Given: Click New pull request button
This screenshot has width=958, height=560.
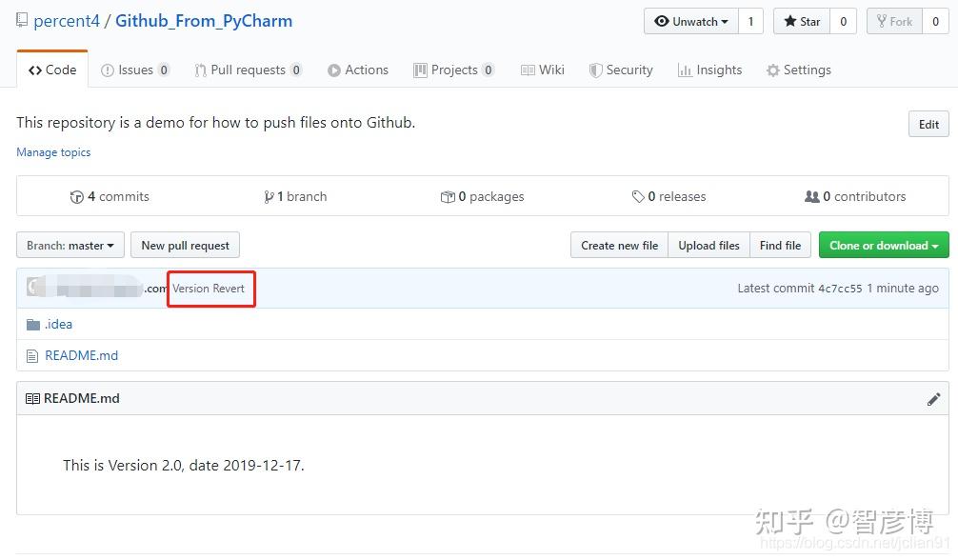Looking at the screenshot, I should point(185,245).
